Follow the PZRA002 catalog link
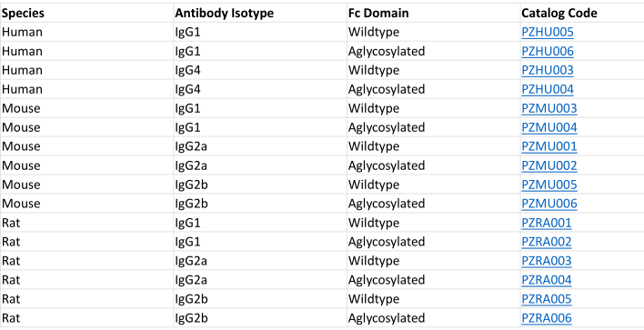644x330 pixels. (x=547, y=242)
